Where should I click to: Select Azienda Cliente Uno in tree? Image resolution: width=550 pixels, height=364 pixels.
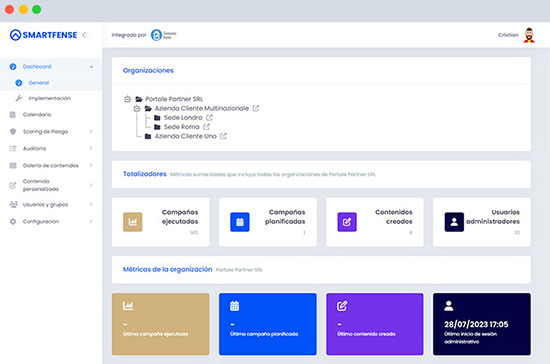point(186,136)
